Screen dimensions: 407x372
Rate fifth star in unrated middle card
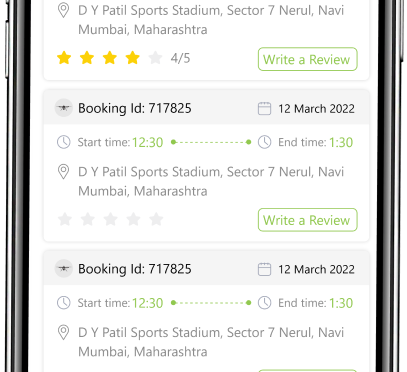(x=156, y=219)
